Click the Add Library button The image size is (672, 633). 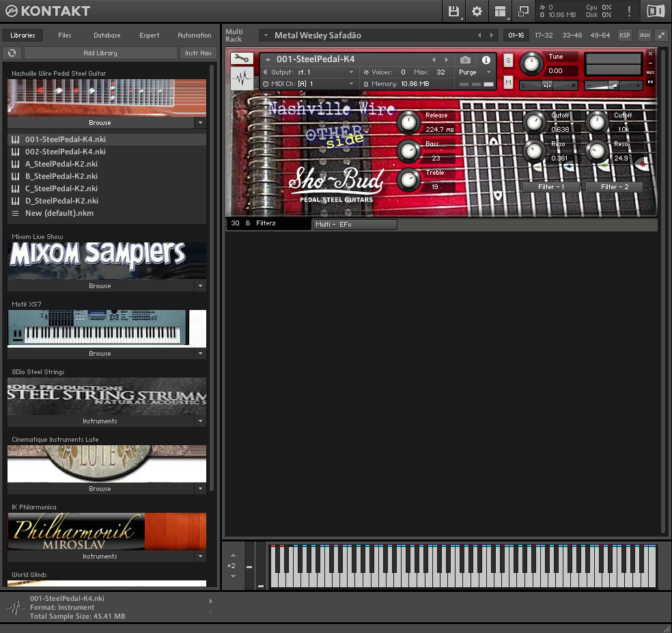pyautogui.click(x=100, y=53)
